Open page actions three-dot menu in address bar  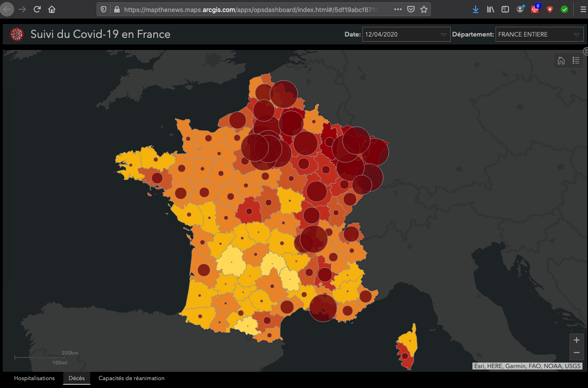(x=398, y=9)
